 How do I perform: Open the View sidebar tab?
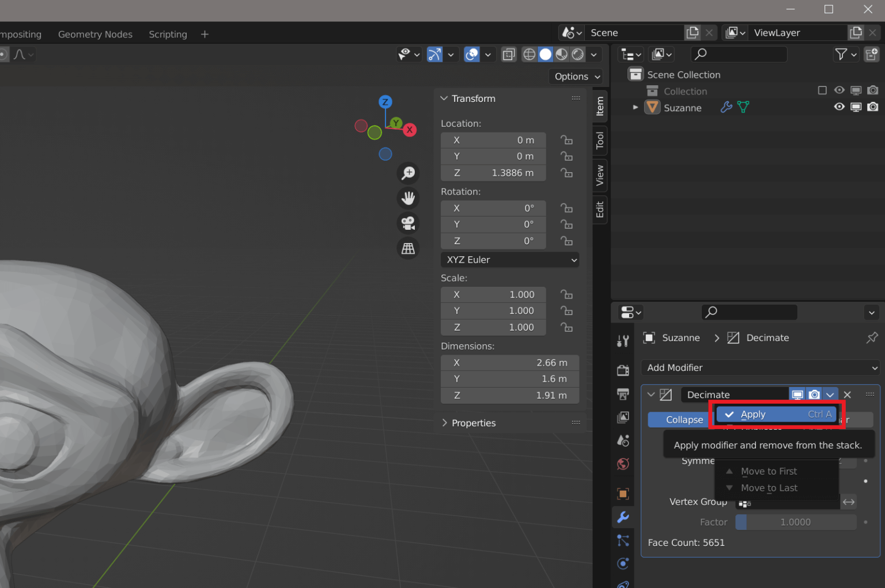(x=600, y=175)
